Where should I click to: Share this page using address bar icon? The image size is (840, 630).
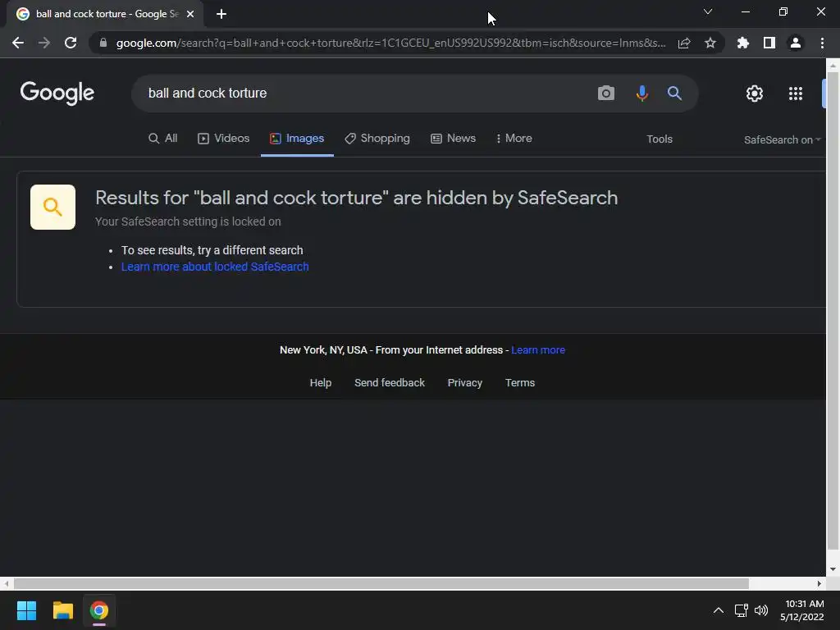tap(684, 43)
